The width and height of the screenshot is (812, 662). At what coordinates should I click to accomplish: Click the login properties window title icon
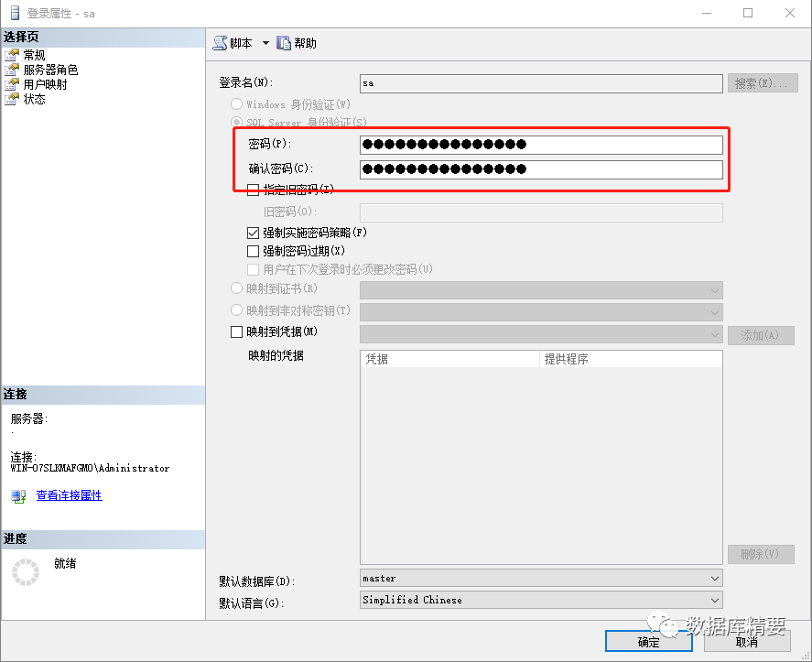click(15, 13)
